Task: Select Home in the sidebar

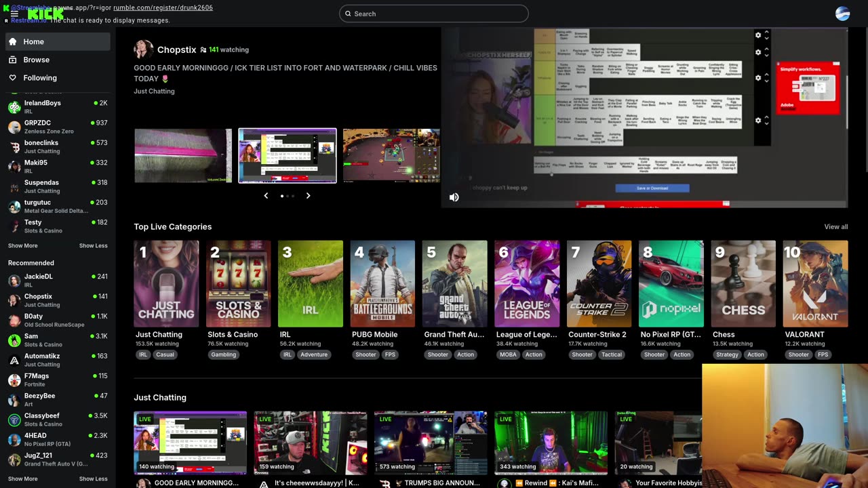Action: 58,41
